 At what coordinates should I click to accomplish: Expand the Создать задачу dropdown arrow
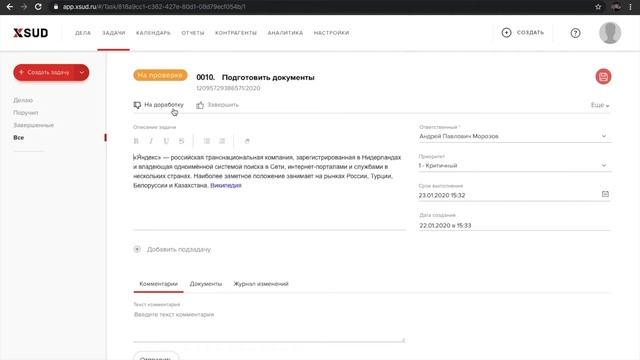(82, 73)
